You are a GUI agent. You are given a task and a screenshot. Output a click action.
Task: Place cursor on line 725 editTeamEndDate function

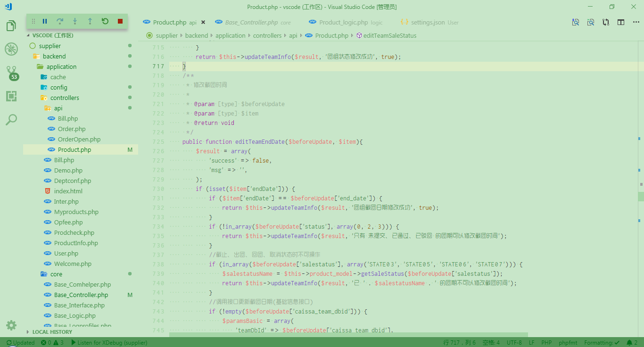[x=272, y=141]
